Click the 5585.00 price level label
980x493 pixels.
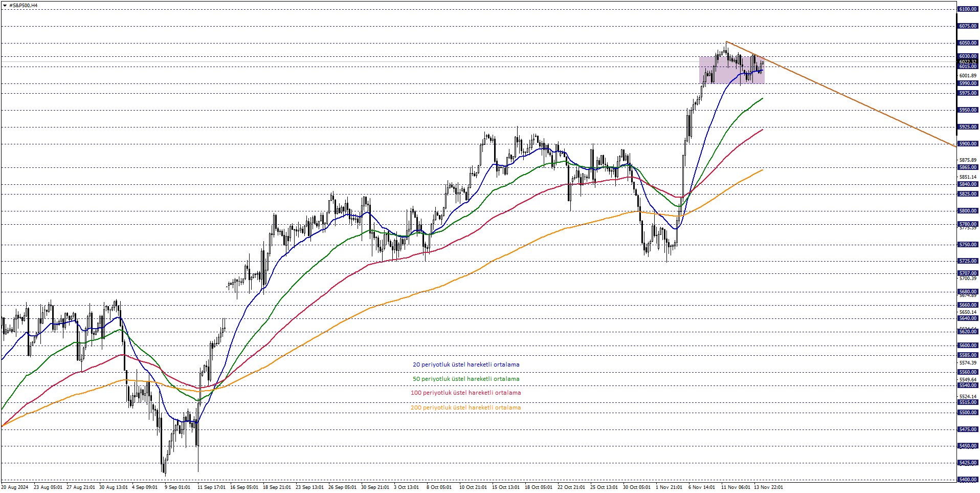(968, 355)
